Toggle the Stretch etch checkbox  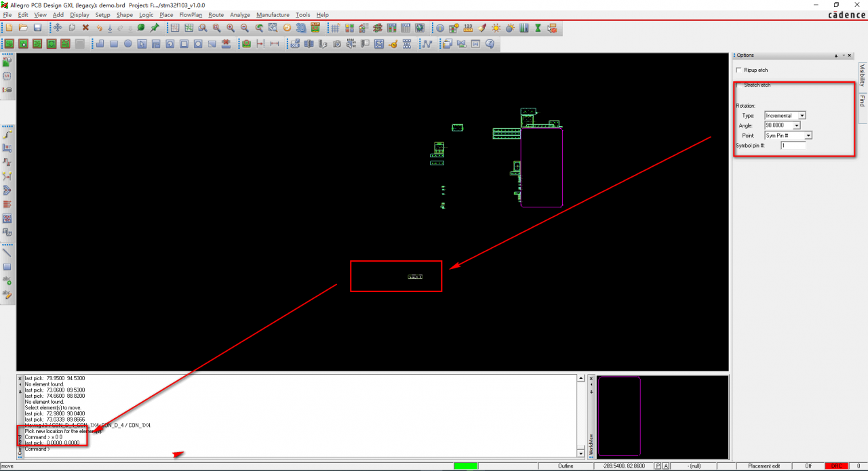[738, 85]
